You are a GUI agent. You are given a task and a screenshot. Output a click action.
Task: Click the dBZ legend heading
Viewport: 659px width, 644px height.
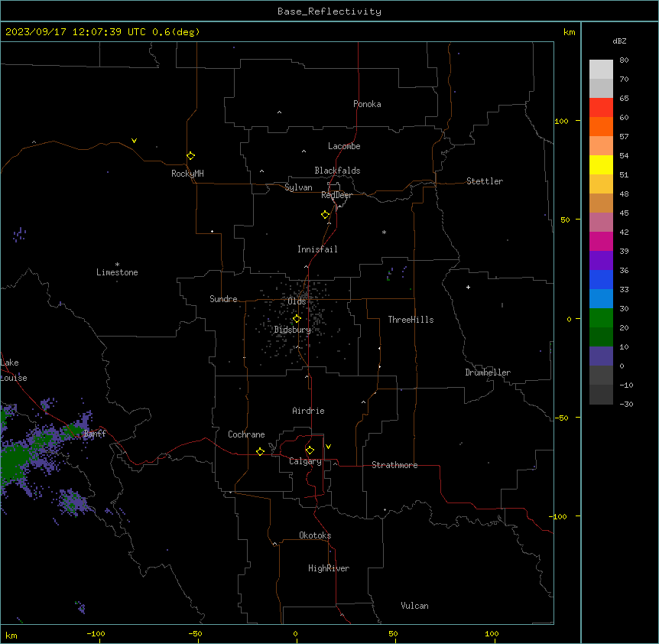[x=619, y=41]
